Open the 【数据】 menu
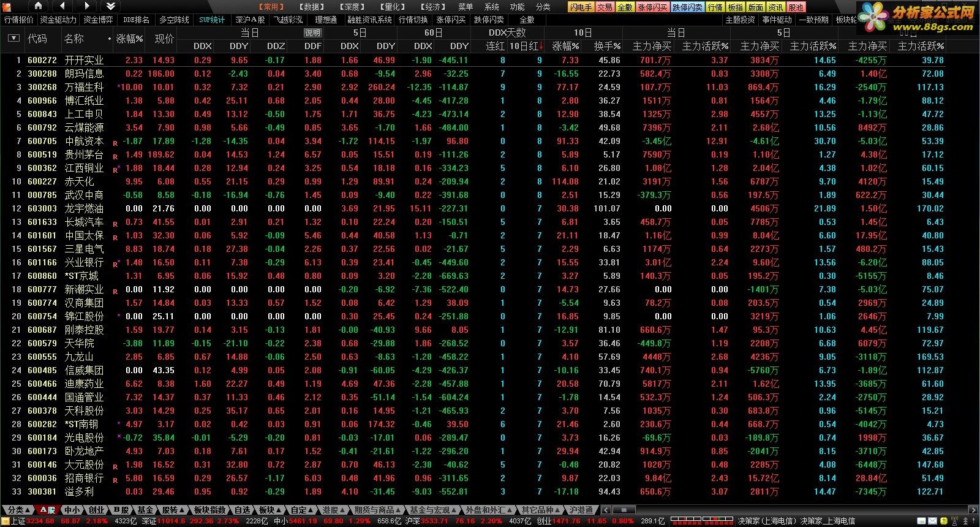This screenshot has width=980, height=527. pos(312,7)
